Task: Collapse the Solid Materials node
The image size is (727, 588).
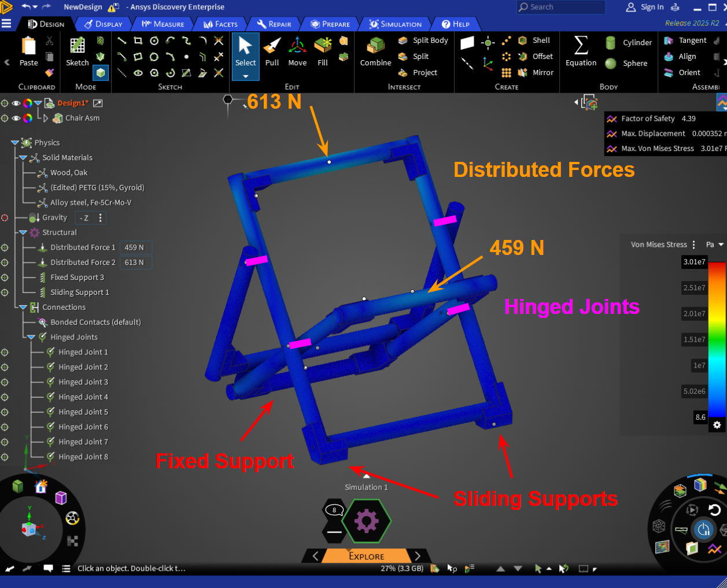Action: (23, 158)
